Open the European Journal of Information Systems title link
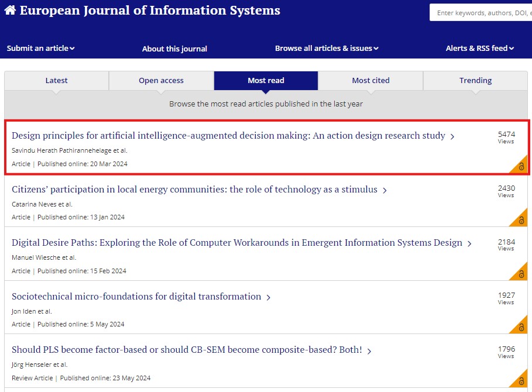The image size is (532, 392). click(150, 10)
